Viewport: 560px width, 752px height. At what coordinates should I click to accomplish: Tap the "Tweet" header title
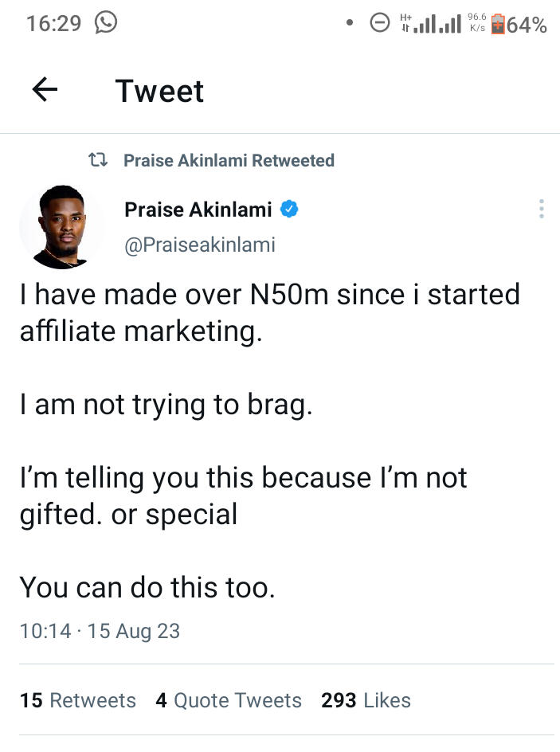pyautogui.click(x=159, y=91)
